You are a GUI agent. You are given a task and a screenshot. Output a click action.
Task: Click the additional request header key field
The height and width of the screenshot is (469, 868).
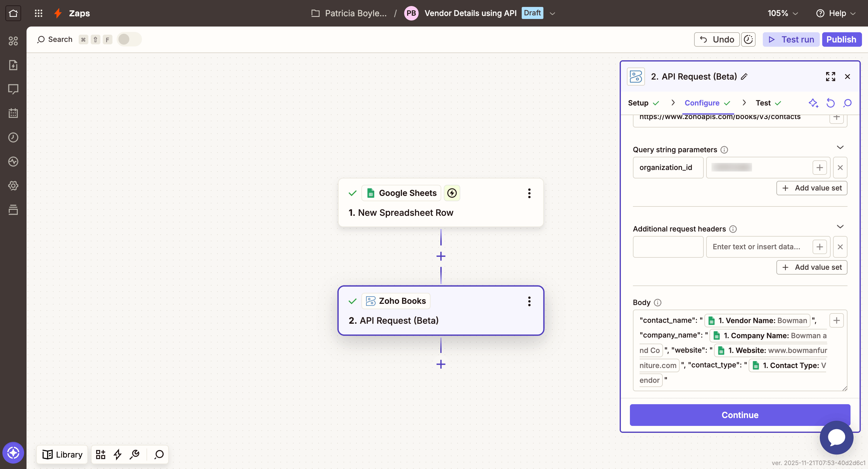(668, 247)
